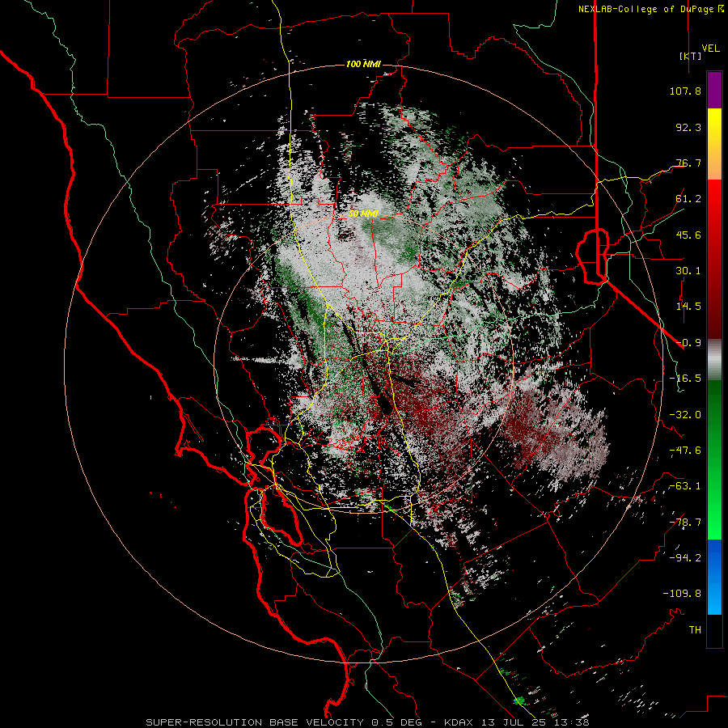Click the Super-Resolution Base Velocity KDAX caption
728x728 pixels.
tap(368, 722)
